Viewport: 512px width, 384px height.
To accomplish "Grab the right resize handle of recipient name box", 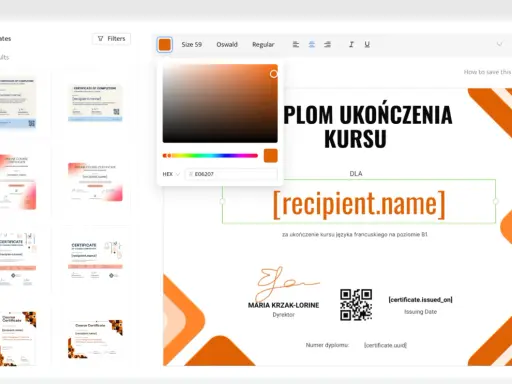I will pyautogui.click(x=496, y=201).
